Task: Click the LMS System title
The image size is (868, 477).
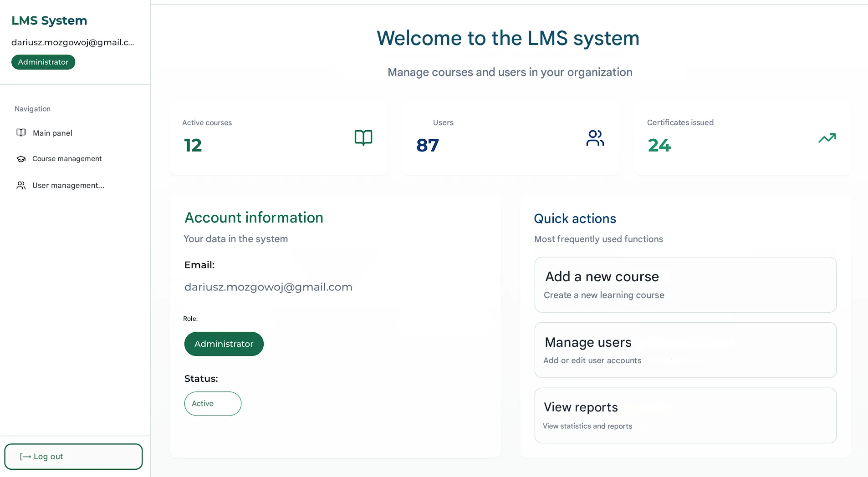Action: point(49,20)
